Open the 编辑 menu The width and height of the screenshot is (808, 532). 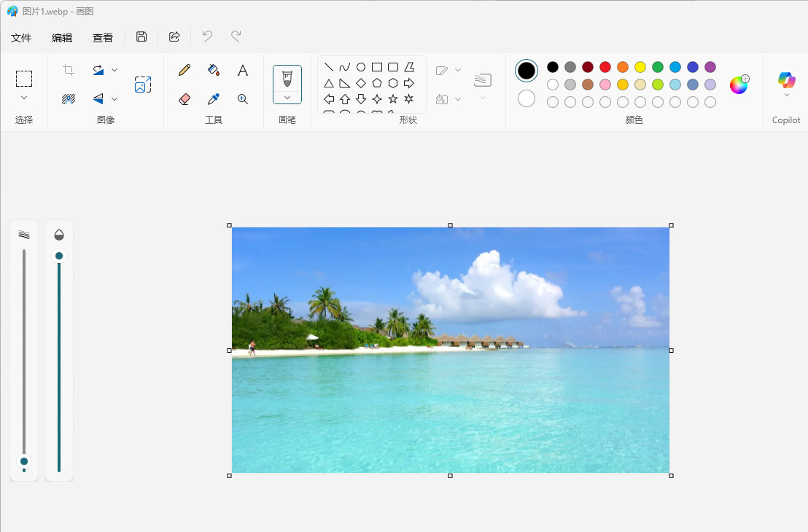click(62, 38)
